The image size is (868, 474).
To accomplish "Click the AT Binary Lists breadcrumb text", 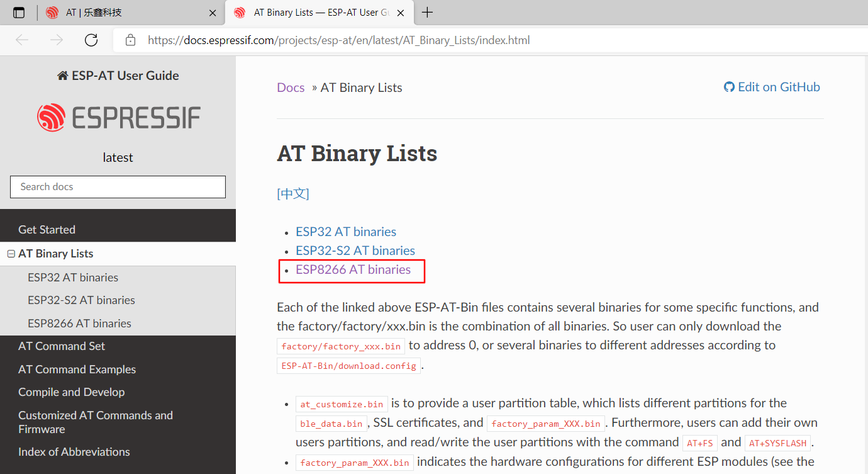I will click(362, 87).
